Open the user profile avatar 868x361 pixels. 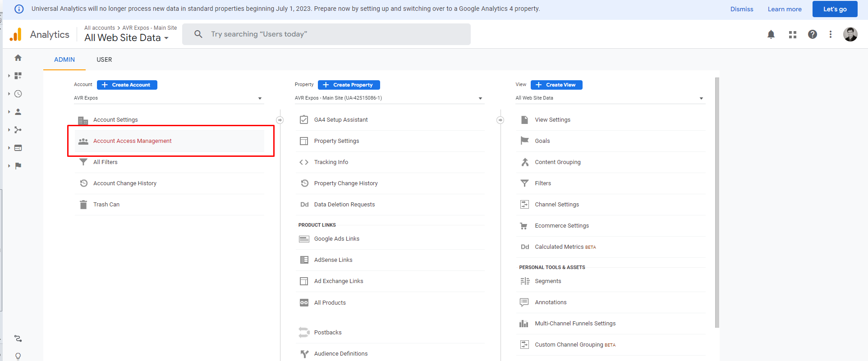850,34
